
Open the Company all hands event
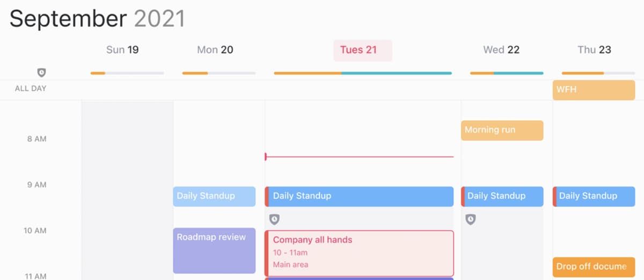pyautogui.click(x=360, y=253)
